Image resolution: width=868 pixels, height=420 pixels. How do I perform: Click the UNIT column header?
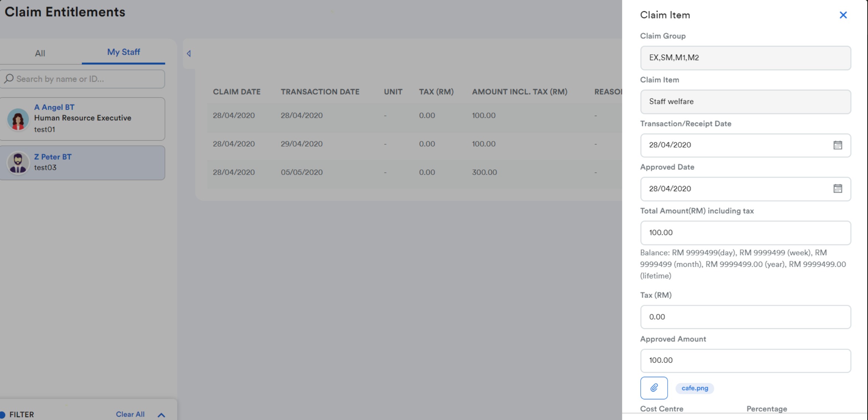[393, 92]
